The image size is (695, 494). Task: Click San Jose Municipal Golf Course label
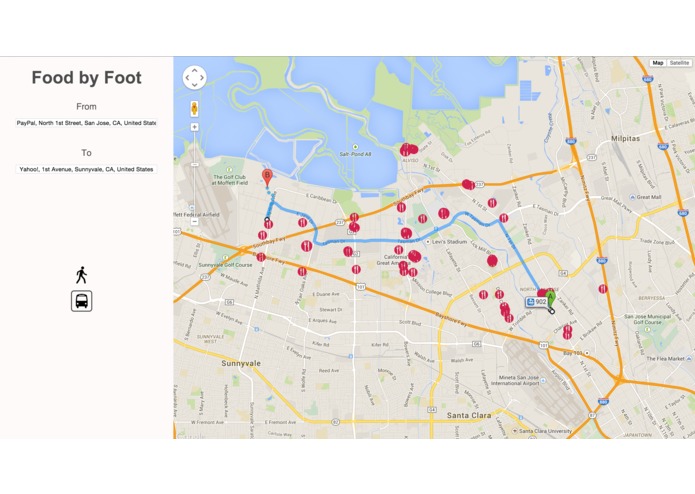(x=648, y=319)
